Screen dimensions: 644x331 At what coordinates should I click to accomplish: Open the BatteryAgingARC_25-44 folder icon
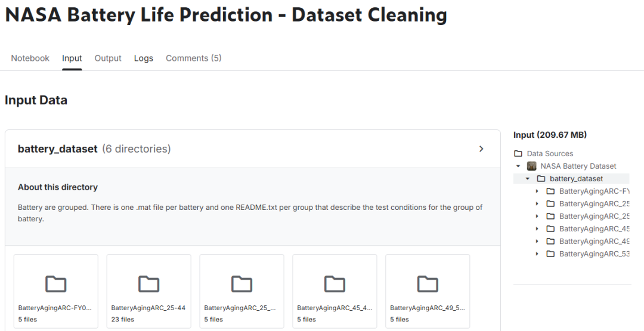[x=148, y=284]
